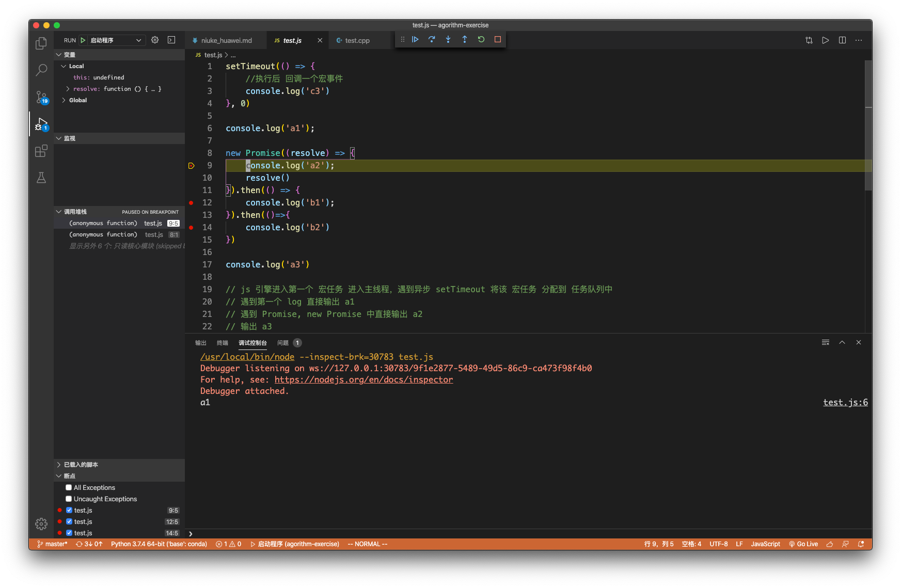
Task: Continue execution in the debug toolbar
Action: click(x=415, y=39)
